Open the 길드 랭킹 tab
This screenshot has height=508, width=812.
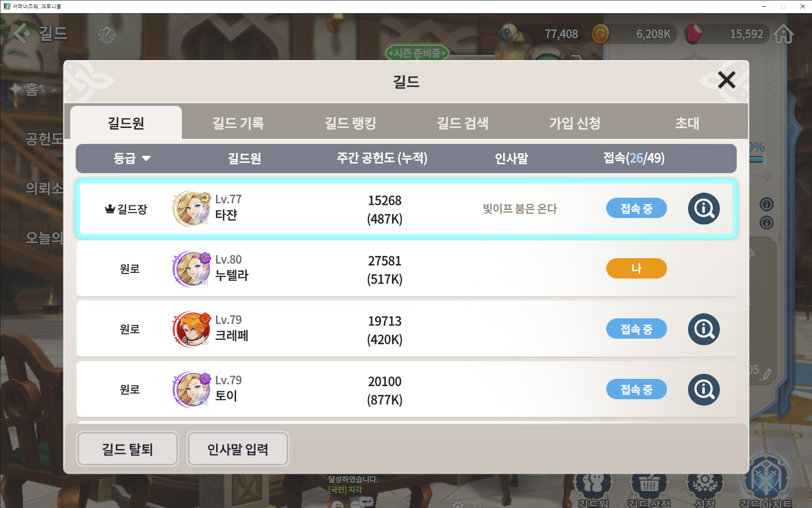point(350,123)
